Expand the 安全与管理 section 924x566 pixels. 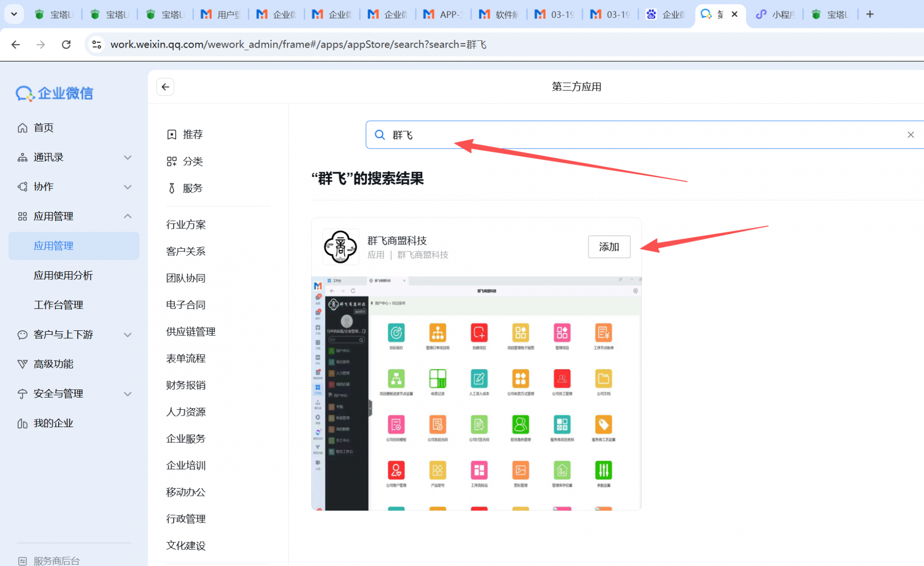127,394
